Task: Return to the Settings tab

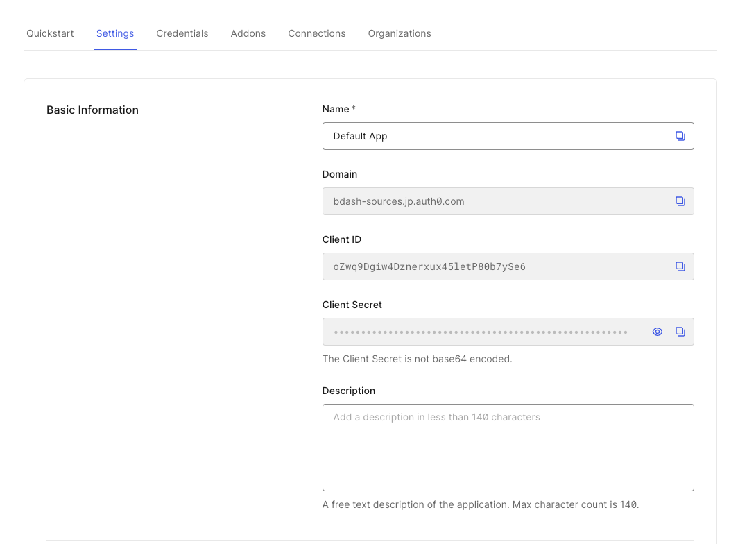Action: tap(114, 33)
